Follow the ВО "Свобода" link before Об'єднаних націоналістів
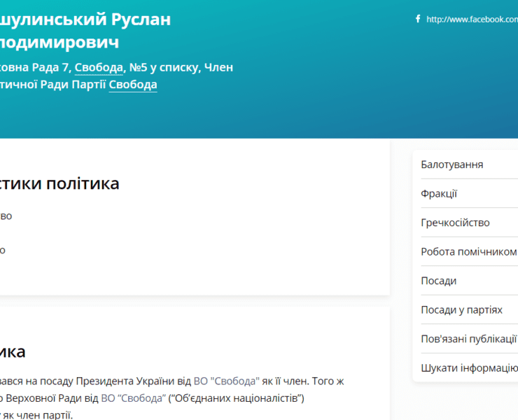518x420 pixels. coord(134,398)
